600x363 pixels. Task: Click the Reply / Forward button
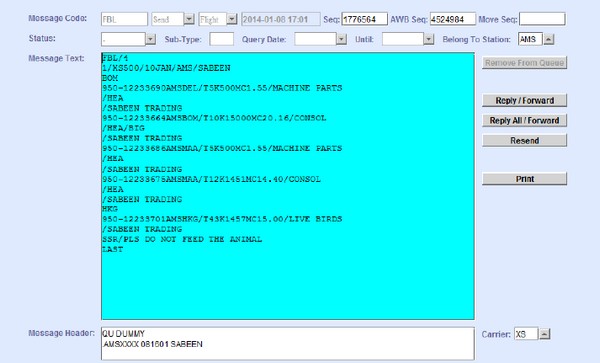tap(524, 100)
